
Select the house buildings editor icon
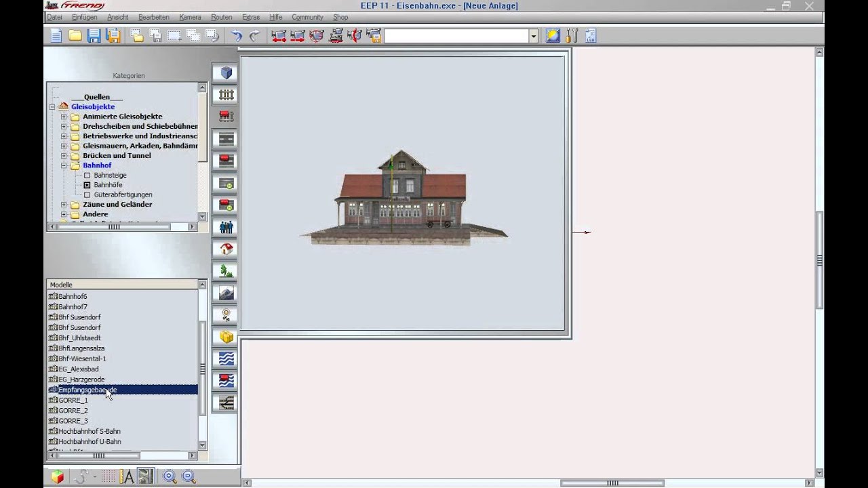coord(226,249)
